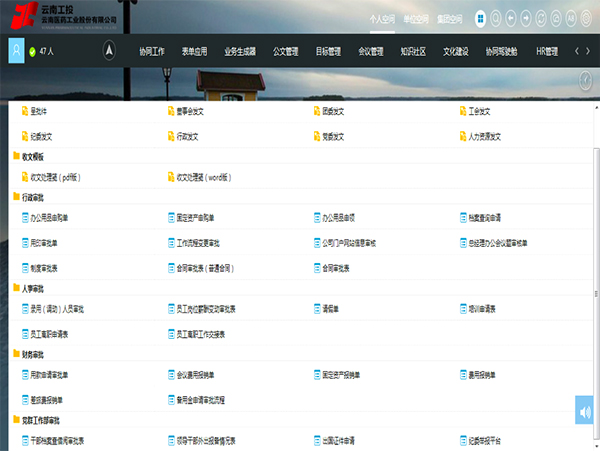Open the 纪委举报平台 link

coord(485,441)
